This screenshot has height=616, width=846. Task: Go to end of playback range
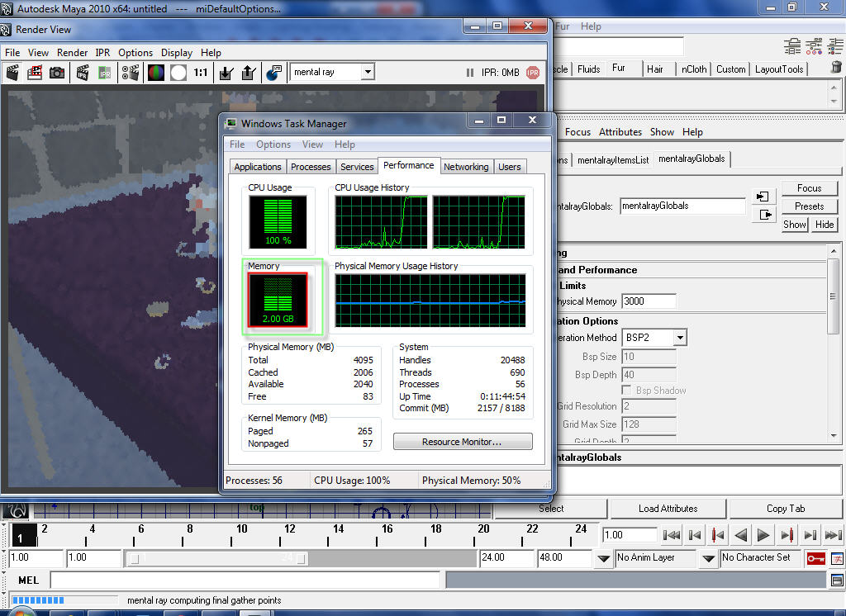click(x=834, y=535)
